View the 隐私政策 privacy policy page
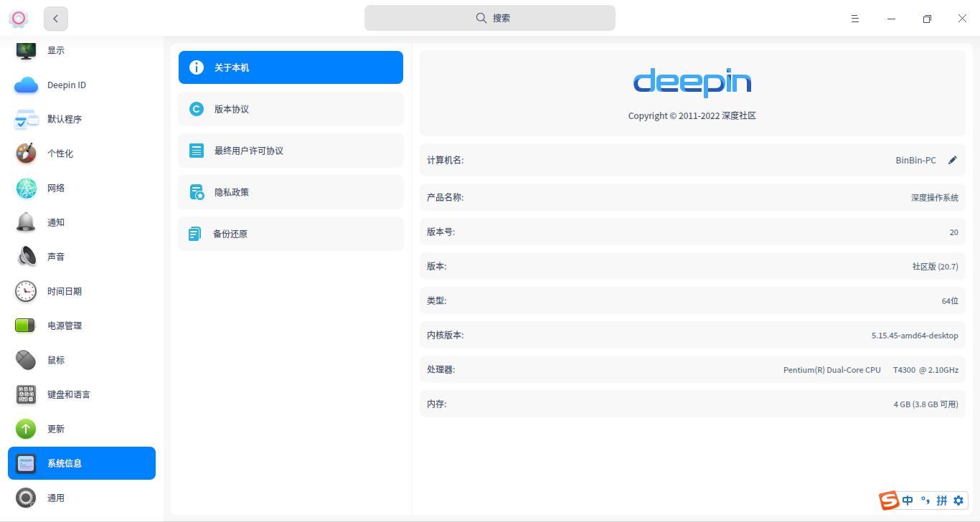The height and width of the screenshot is (522, 980). click(291, 192)
